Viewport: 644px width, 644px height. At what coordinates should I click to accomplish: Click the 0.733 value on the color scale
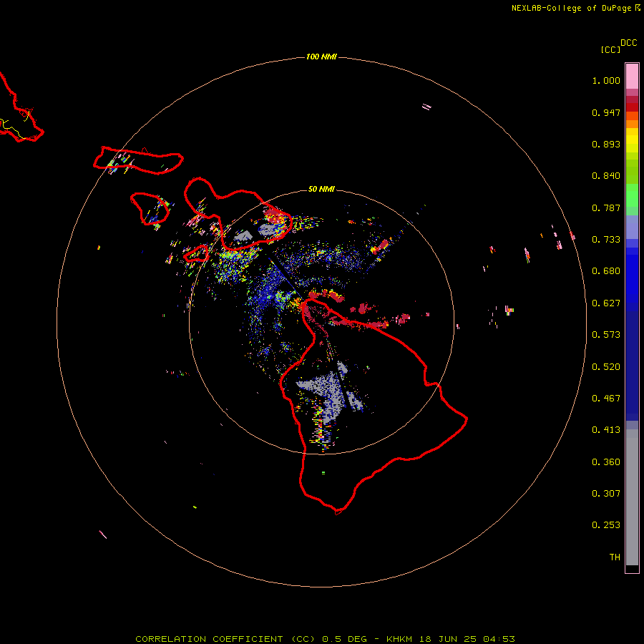click(x=606, y=240)
